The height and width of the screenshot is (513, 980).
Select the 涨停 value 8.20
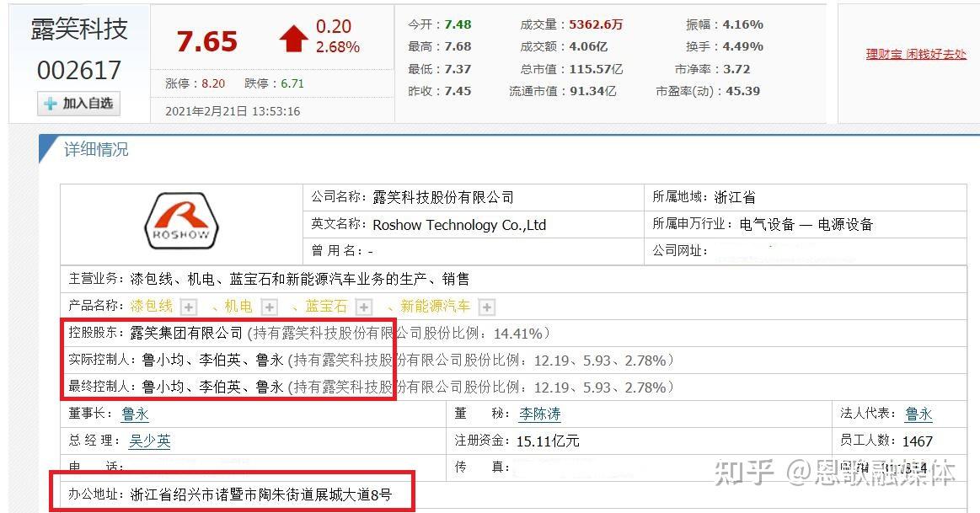pyautogui.click(x=213, y=83)
